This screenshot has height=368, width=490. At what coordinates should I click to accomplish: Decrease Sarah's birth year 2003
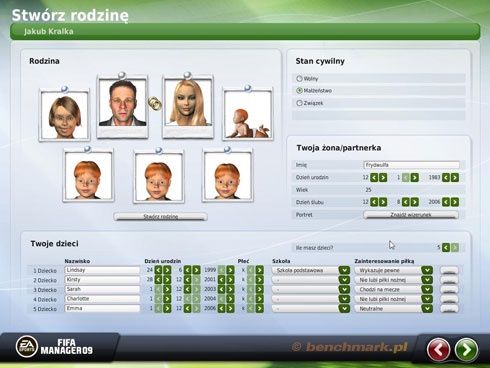(221, 289)
